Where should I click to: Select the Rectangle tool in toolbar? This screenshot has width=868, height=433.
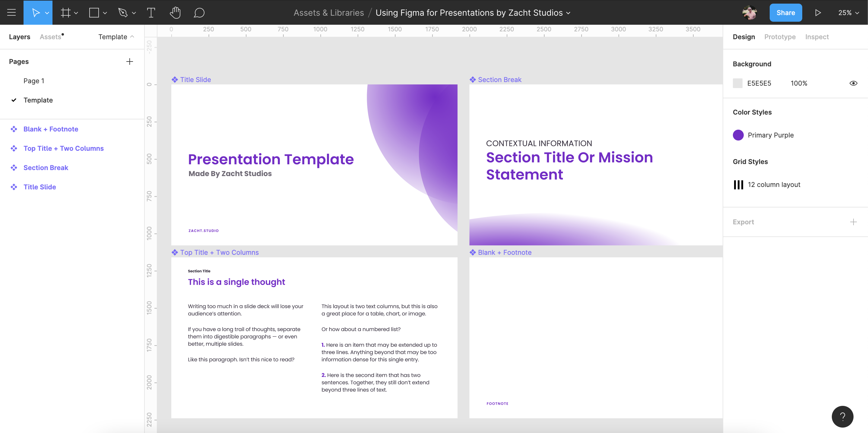pyautogui.click(x=95, y=12)
